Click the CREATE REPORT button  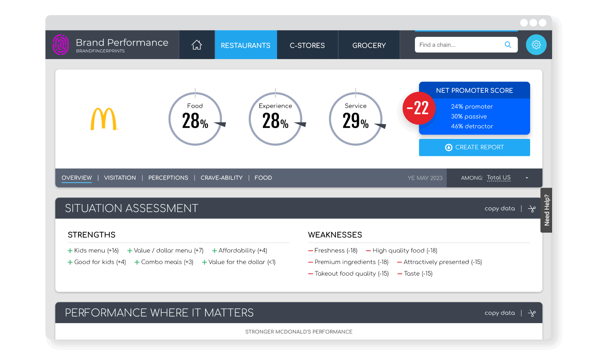(474, 147)
